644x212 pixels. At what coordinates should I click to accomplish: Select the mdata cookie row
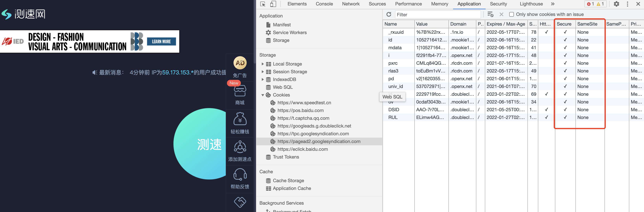[513, 47]
